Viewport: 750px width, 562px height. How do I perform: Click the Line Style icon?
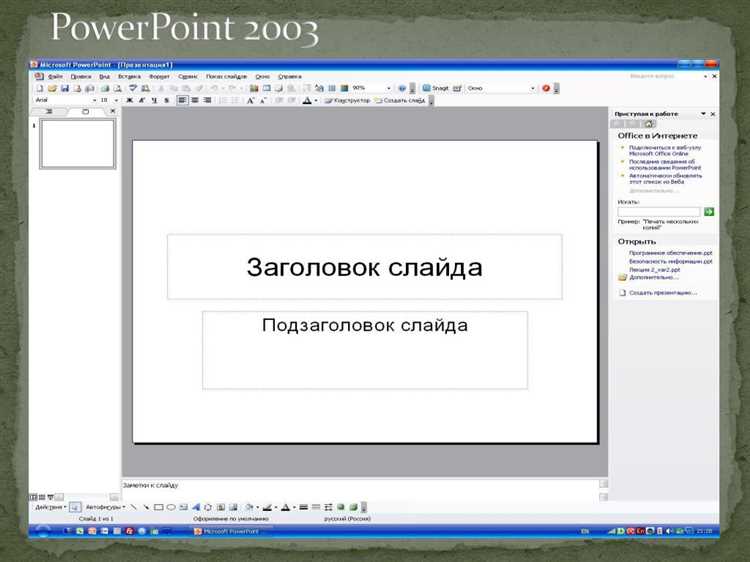pyautogui.click(x=303, y=507)
